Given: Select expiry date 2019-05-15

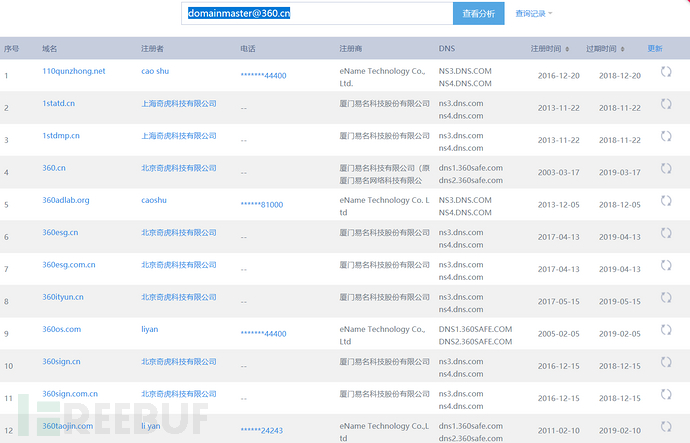Looking at the screenshot, I should click(x=620, y=301).
